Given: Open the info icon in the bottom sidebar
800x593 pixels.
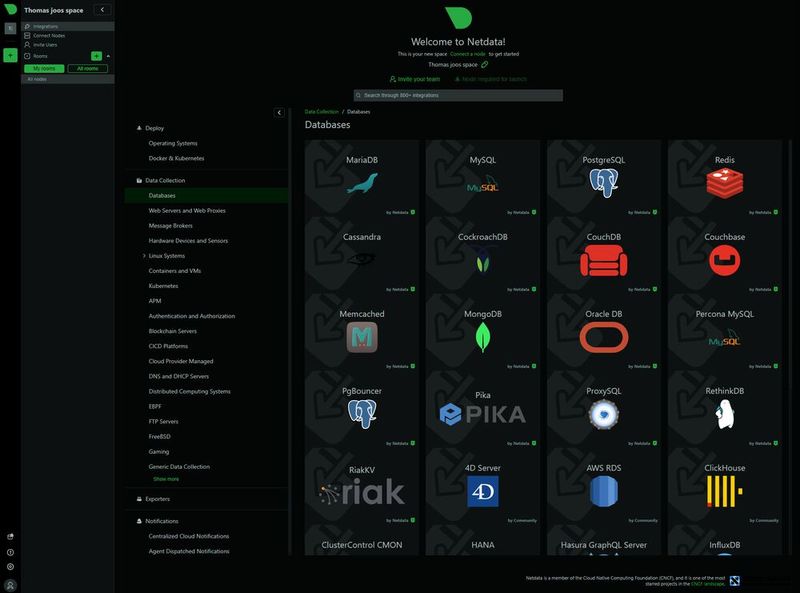Looking at the screenshot, I should [x=10, y=552].
